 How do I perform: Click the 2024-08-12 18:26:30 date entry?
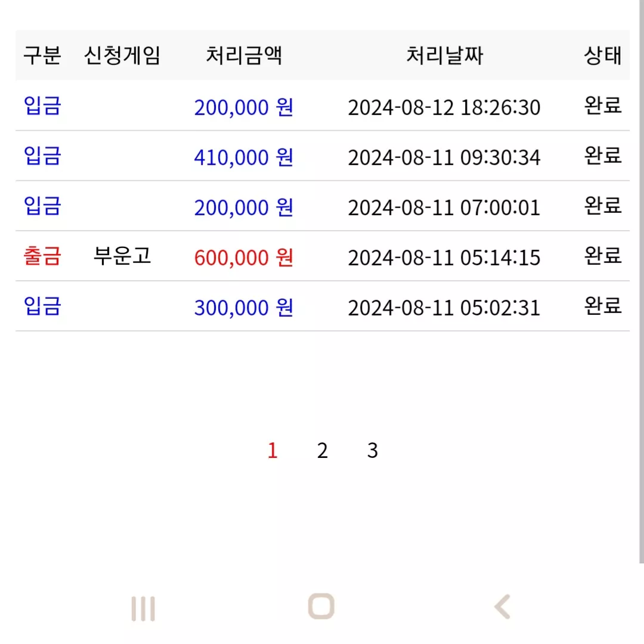coord(444,107)
